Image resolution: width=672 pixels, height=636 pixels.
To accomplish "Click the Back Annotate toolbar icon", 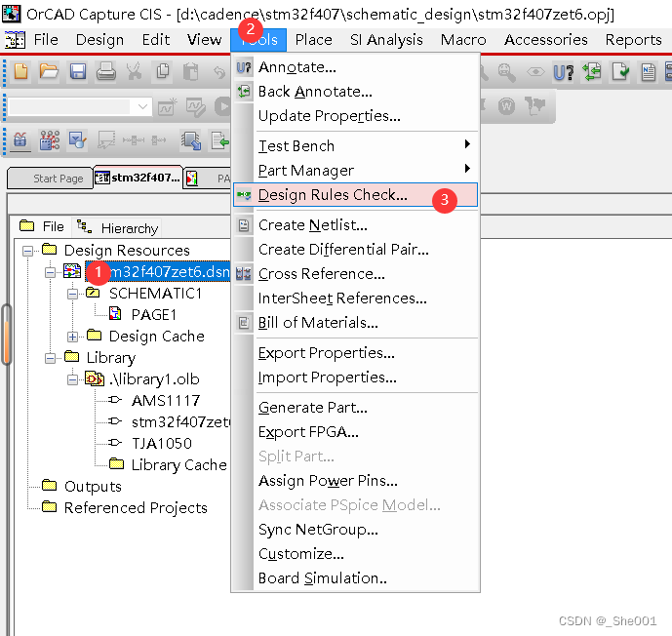I will tap(592, 71).
